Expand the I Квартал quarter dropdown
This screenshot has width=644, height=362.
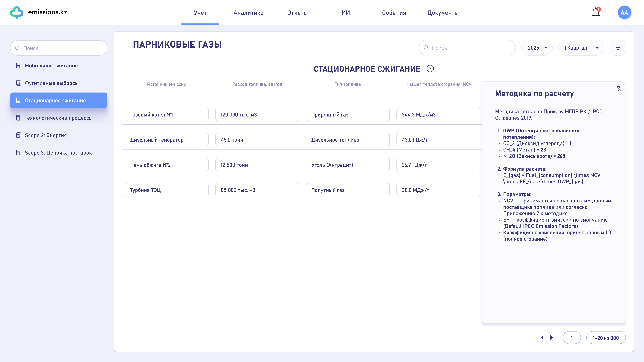581,48
